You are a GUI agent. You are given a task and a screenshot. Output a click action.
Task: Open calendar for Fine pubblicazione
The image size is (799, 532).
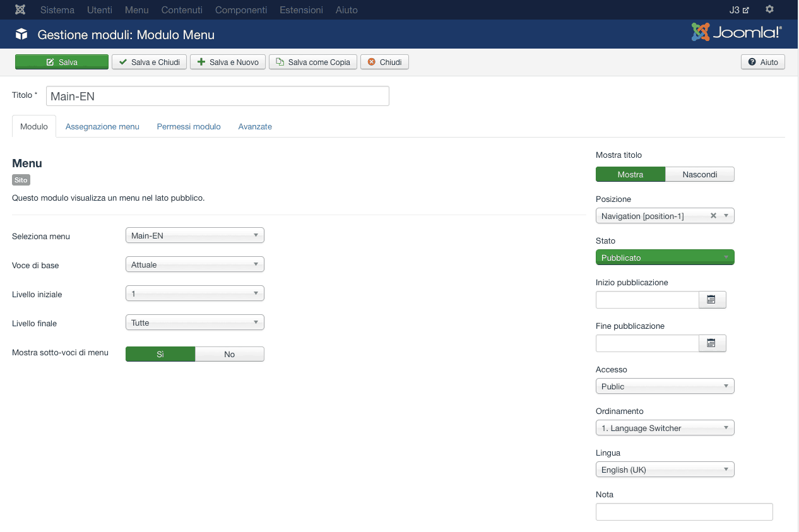[x=712, y=343]
